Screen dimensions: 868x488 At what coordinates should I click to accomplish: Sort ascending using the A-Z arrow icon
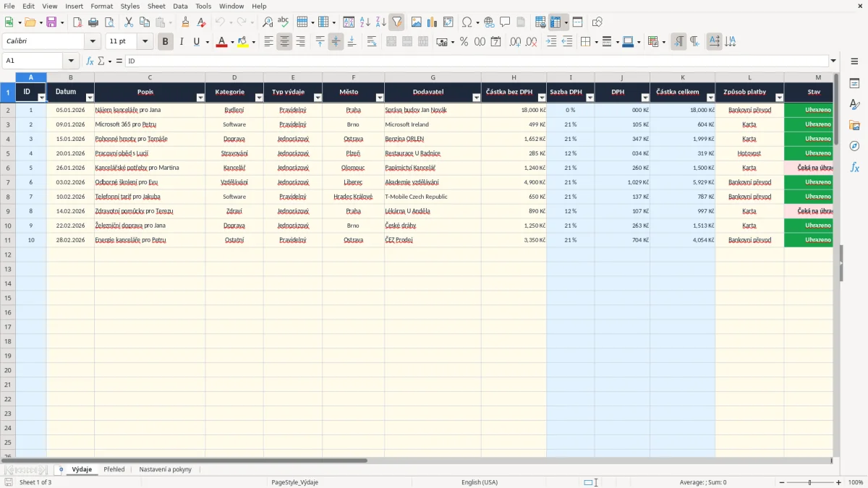365,22
